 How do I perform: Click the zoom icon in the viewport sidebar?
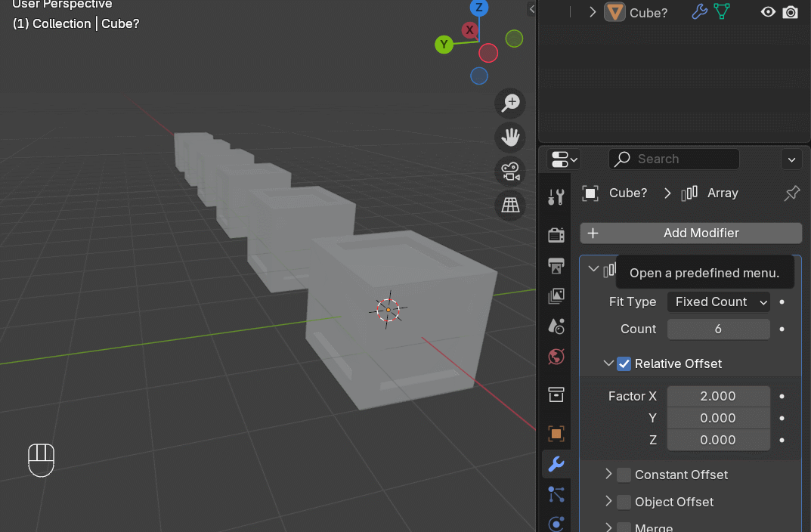510,104
